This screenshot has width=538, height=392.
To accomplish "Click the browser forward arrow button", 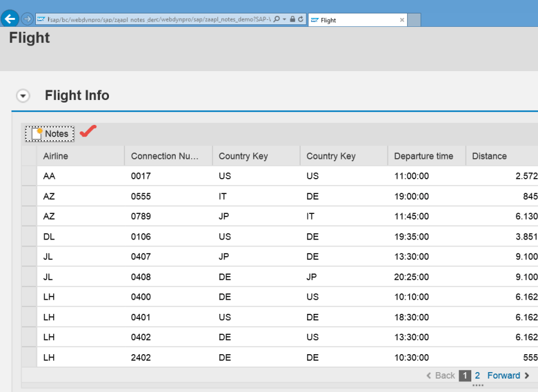I will pos(28,19).
